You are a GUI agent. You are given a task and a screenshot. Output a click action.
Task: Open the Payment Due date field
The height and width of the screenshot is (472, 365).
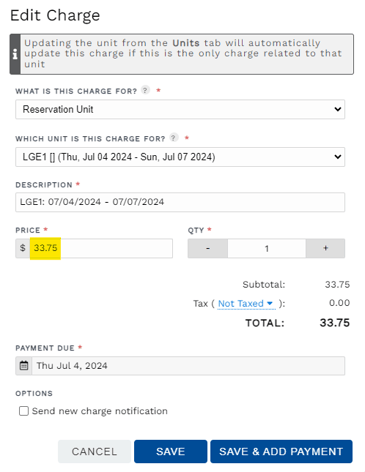(x=188, y=366)
